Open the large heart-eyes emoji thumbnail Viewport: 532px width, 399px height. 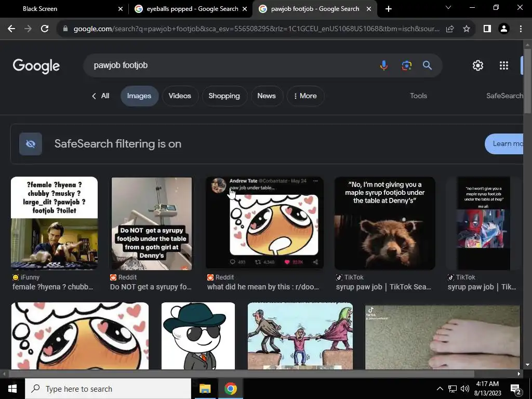[x=79, y=336]
